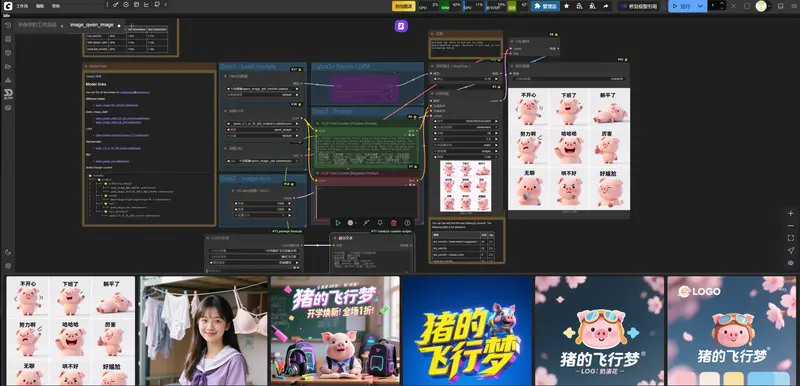Click the width field in Empty Latent node
800x386 pixels.
(262, 202)
